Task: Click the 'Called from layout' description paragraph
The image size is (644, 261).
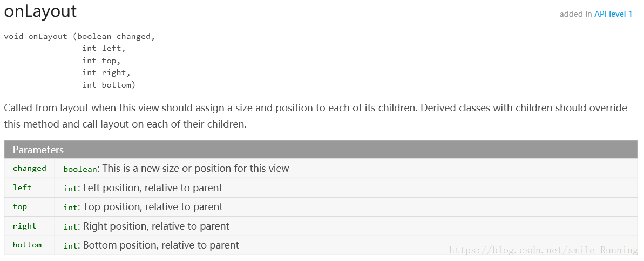Action: 315,116
